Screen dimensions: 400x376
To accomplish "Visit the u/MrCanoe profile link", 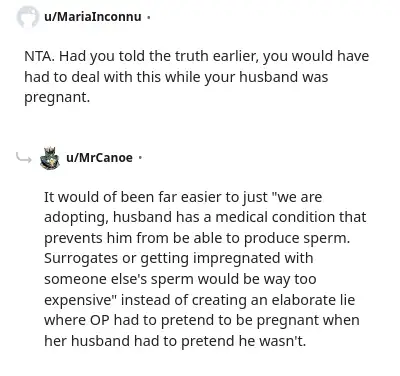I will (99, 157).
